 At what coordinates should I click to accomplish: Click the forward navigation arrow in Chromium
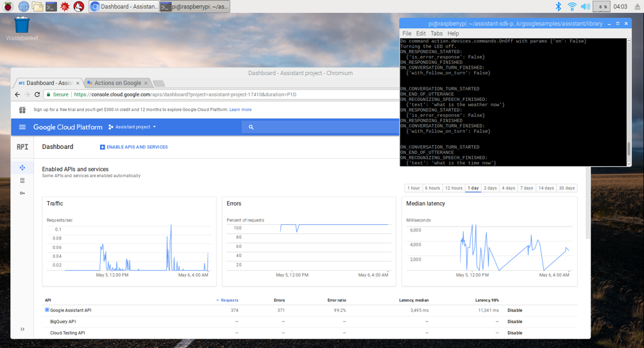coord(27,94)
